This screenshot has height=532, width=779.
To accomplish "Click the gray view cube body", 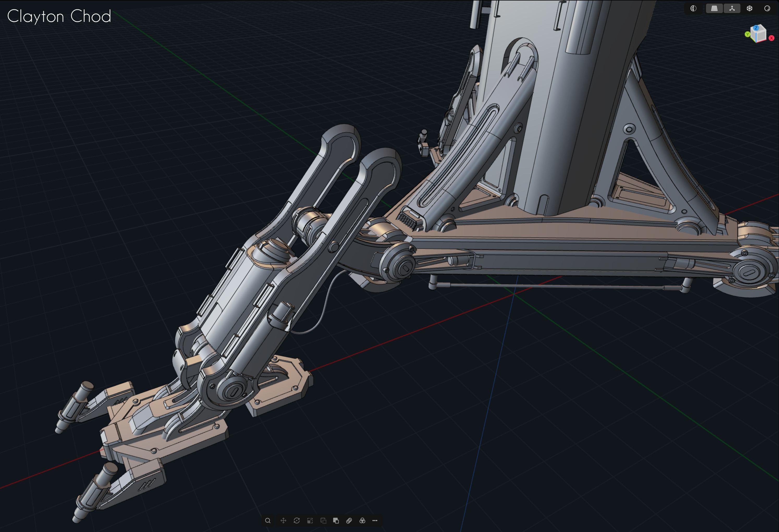I will (759, 34).
